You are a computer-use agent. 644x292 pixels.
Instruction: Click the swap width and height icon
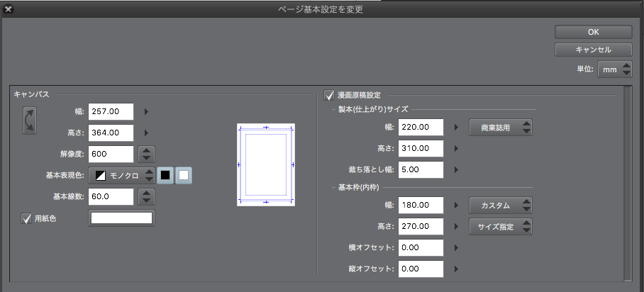[x=30, y=121]
